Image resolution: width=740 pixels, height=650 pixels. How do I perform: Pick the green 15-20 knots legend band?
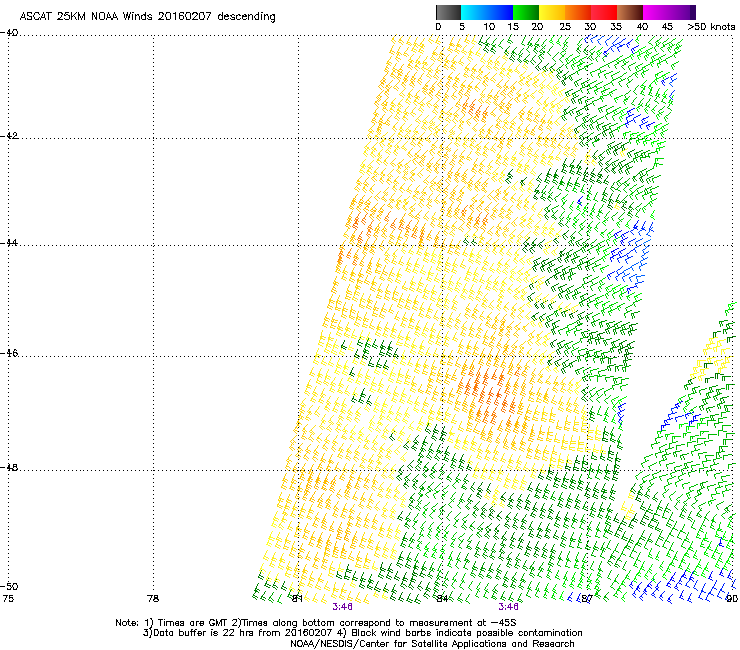pos(526,12)
